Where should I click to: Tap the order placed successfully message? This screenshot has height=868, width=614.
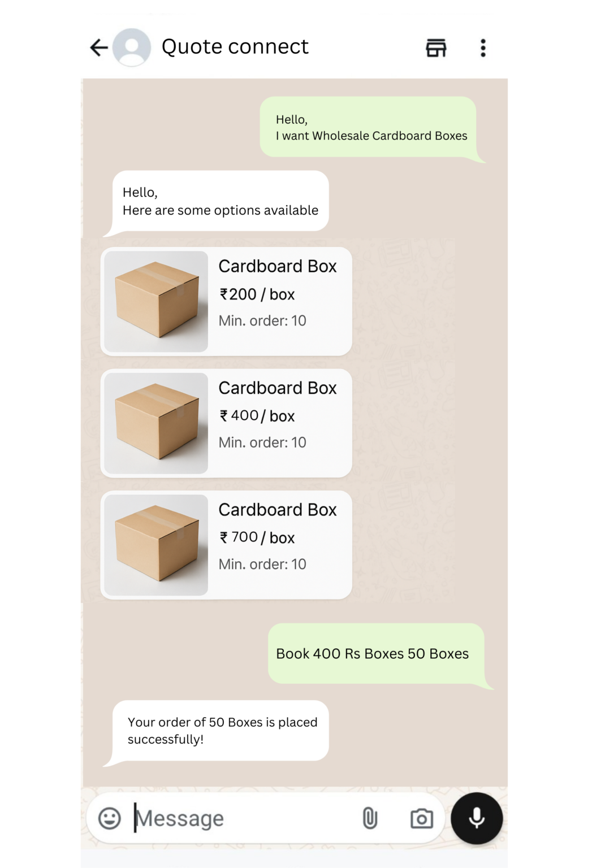click(220, 731)
